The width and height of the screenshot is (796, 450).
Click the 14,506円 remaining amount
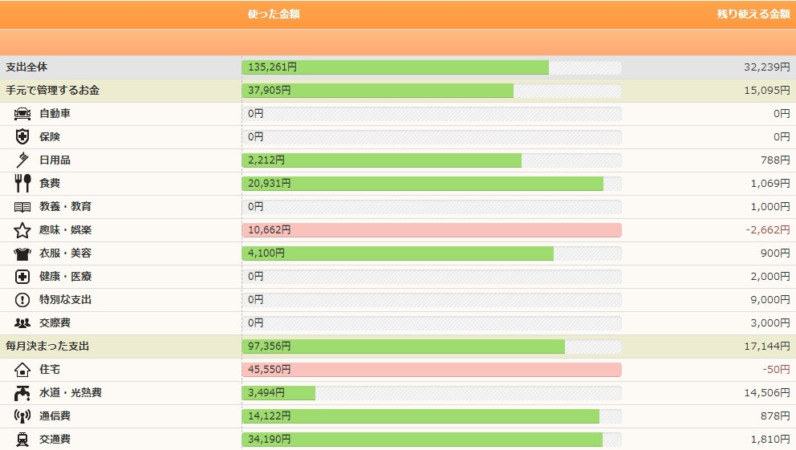[767, 393]
